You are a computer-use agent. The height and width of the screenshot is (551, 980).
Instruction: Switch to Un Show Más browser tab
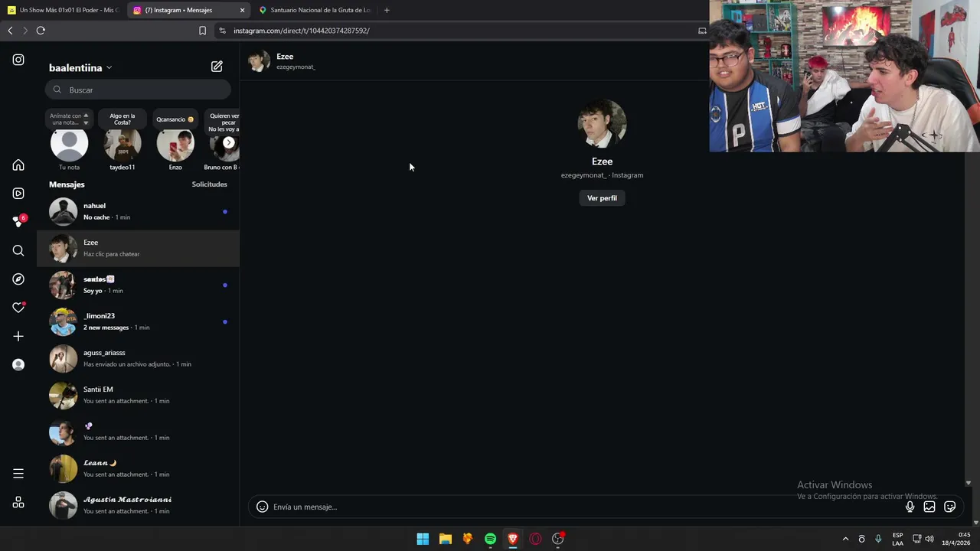coord(63,10)
